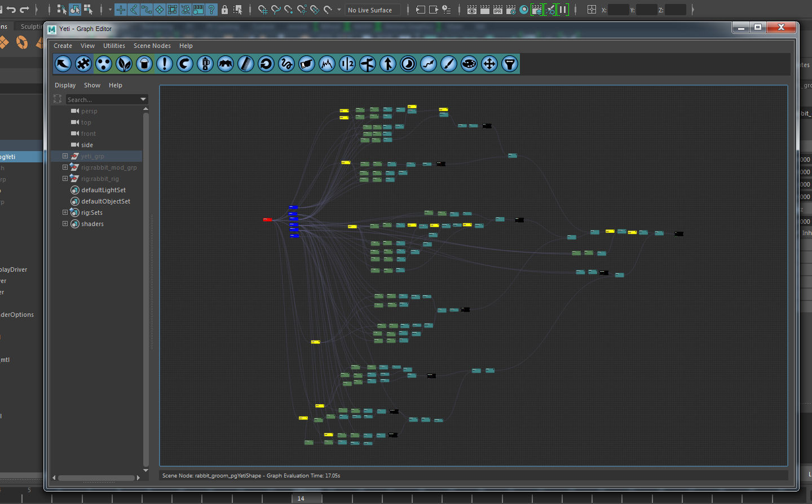Toggle the padlock lock selection icon
The height and width of the screenshot is (504, 812).
click(x=225, y=10)
